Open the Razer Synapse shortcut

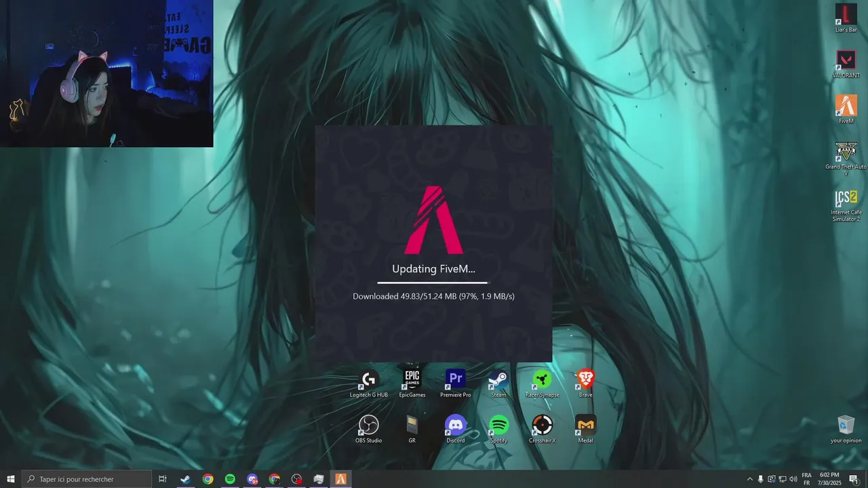(x=542, y=384)
